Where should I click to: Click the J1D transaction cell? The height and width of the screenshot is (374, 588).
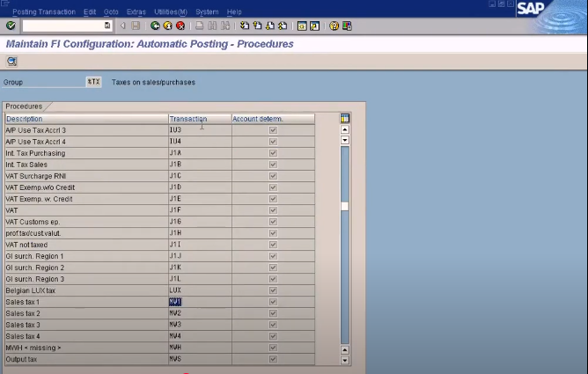[x=200, y=187]
